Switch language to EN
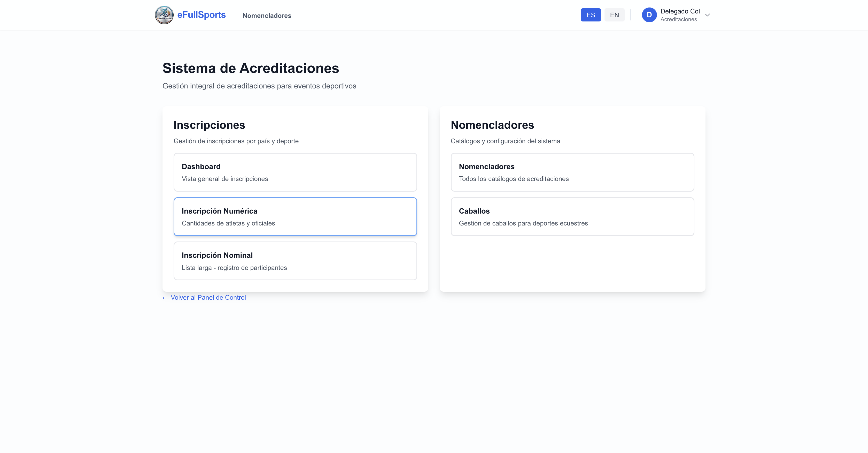 pyautogui.click(x=614, y=15)
